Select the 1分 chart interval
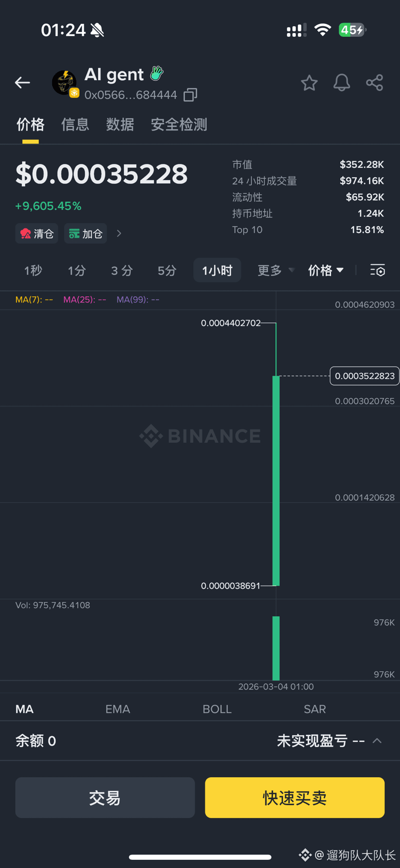The width and height of the screenshot is (400, 868). pos(77,271)
